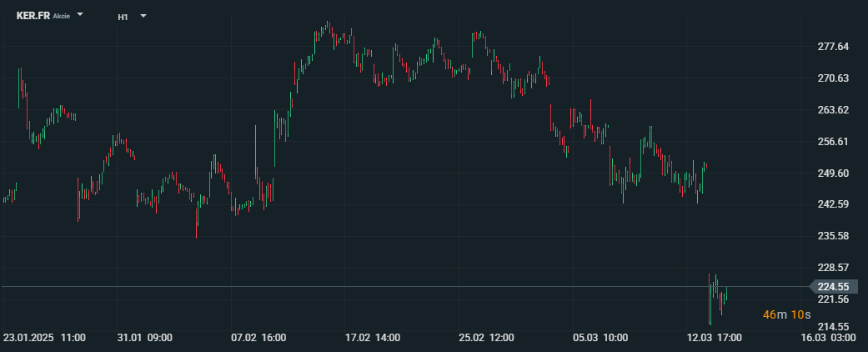
Task: Click the 46m 10s candle countdown timer
Action: click(786, 315)
